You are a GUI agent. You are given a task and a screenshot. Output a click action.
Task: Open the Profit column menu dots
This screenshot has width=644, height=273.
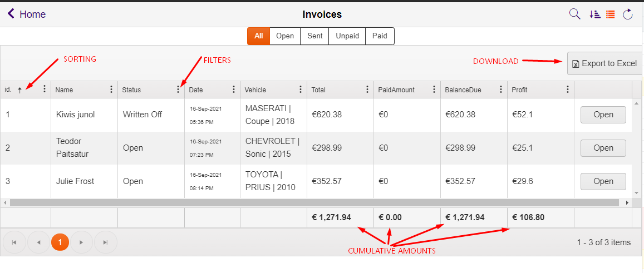click(x=568, y=90)
